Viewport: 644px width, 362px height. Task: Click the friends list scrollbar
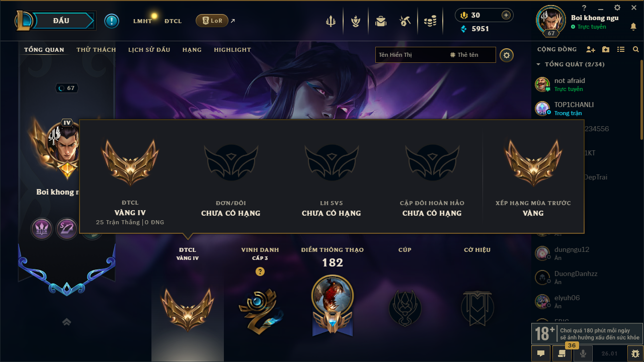[641, 101]
